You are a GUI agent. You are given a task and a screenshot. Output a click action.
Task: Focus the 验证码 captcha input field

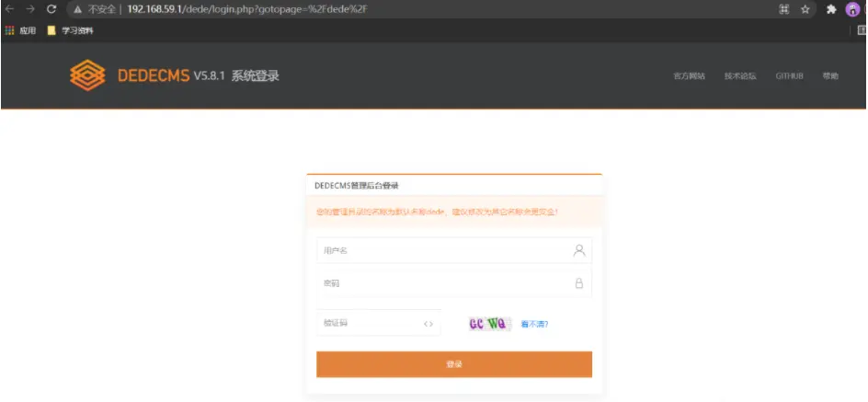379,323
